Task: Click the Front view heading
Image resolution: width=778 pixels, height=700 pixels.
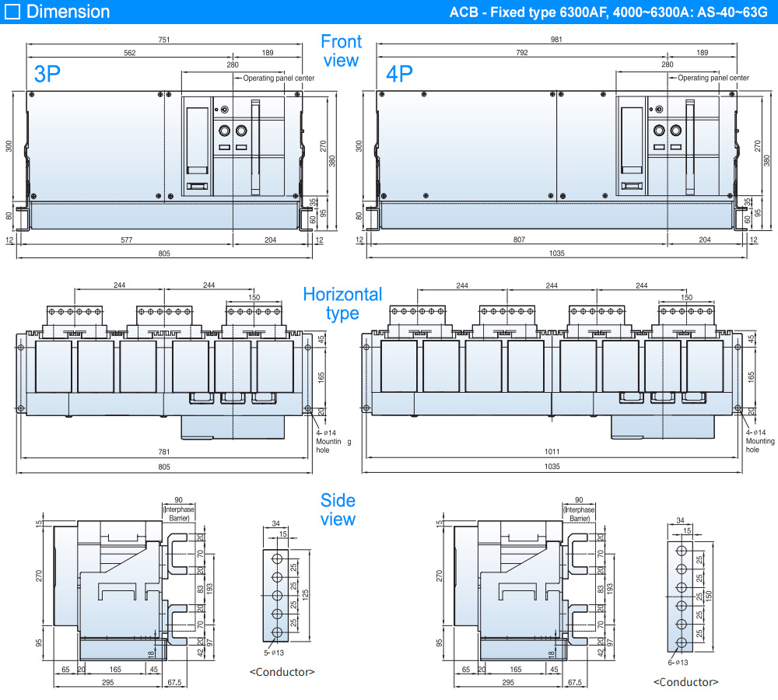Action: coord(340,51)
